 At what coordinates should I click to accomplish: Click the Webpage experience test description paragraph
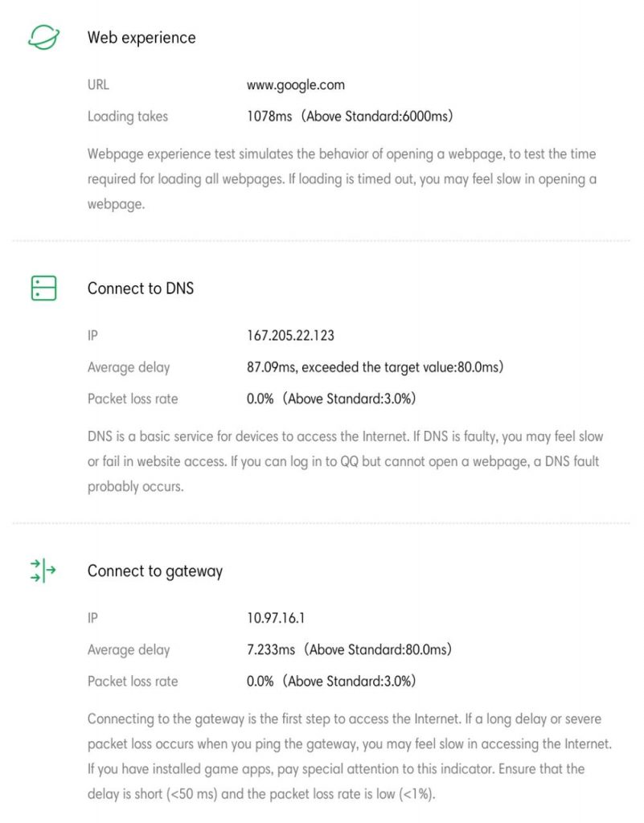coord(342,179)
